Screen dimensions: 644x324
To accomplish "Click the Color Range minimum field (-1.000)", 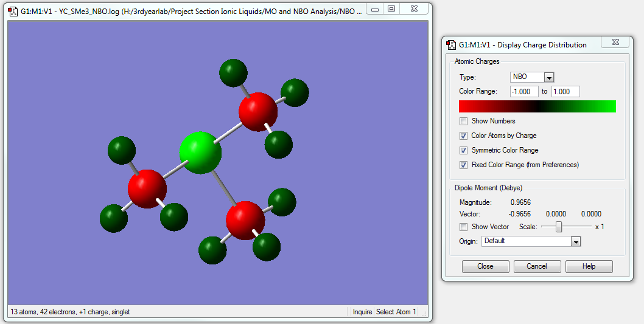I will point(524,92).
